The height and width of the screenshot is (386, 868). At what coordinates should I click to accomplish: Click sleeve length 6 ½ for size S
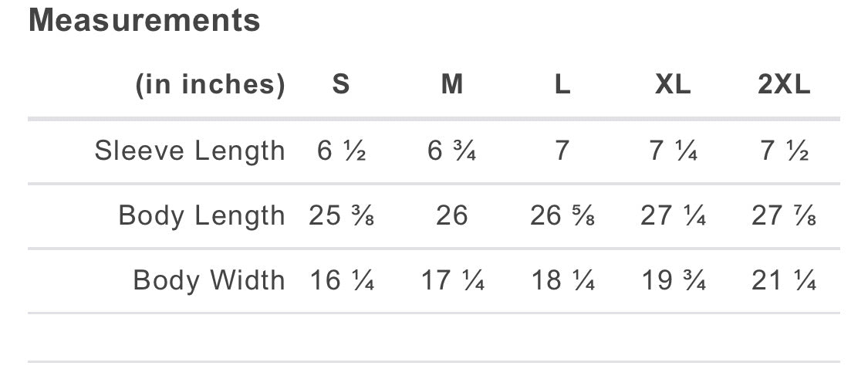click(x=341, y=151)
